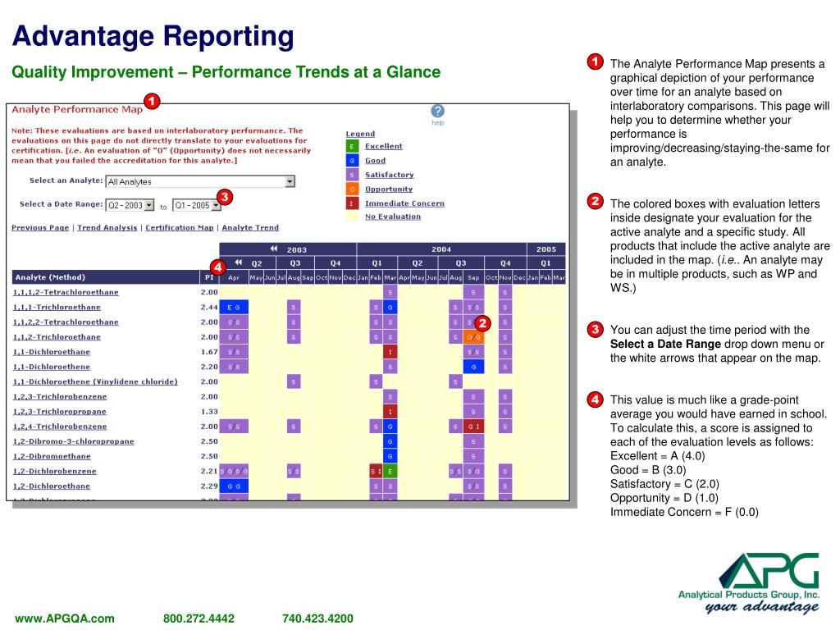
Task: Open the 1,1,2-Trichloroethane analyte link
Action: (x=57, y=337)
